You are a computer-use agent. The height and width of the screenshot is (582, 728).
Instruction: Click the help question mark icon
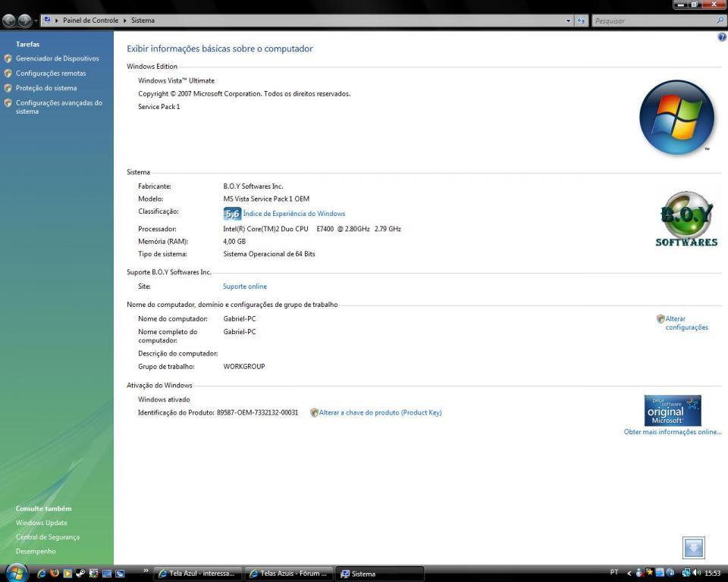[x=721, y=37]
